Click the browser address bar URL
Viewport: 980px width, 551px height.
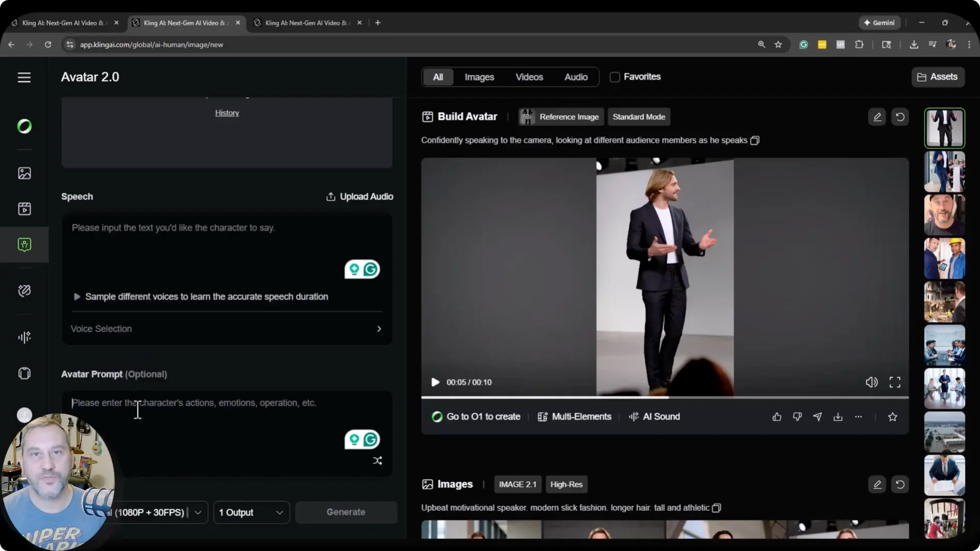(151, 44)
